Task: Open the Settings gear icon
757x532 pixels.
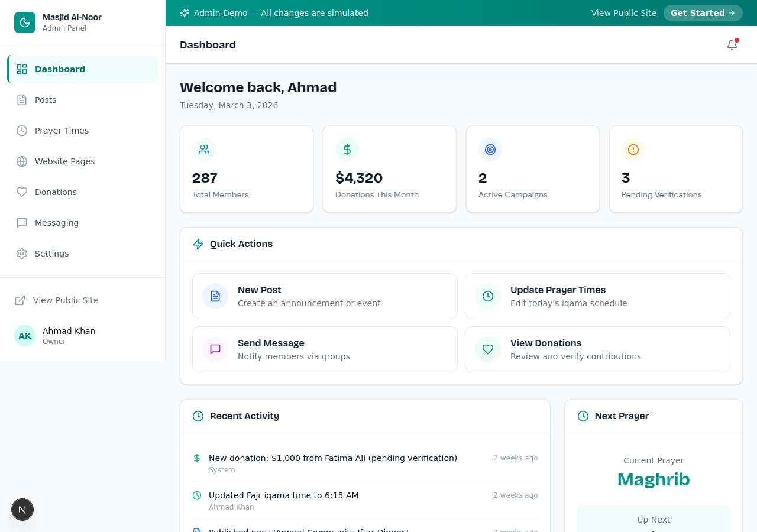Action: tap(22, 254)
